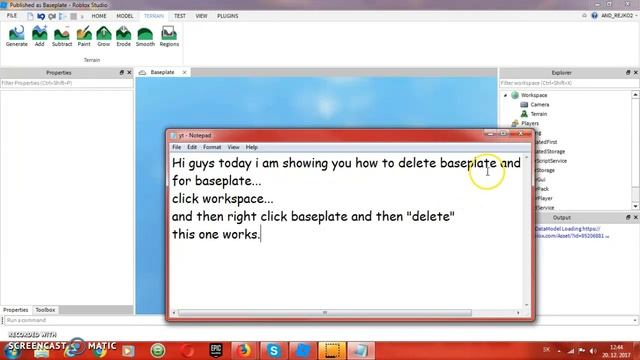Click the Filter workspace input field
Image resolution: width=640 pixels, height=360 pixels.
569,83
